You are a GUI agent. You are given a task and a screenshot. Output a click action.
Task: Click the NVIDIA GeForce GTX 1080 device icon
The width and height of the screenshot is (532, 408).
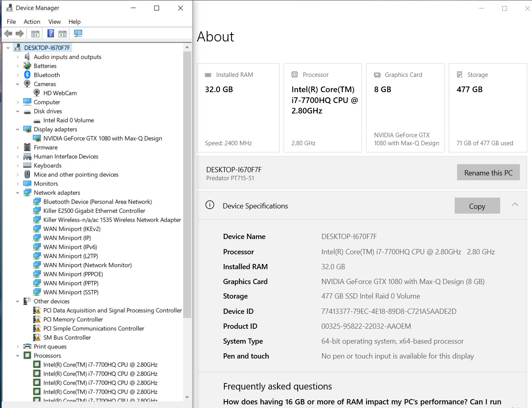[x=37, y=138]
